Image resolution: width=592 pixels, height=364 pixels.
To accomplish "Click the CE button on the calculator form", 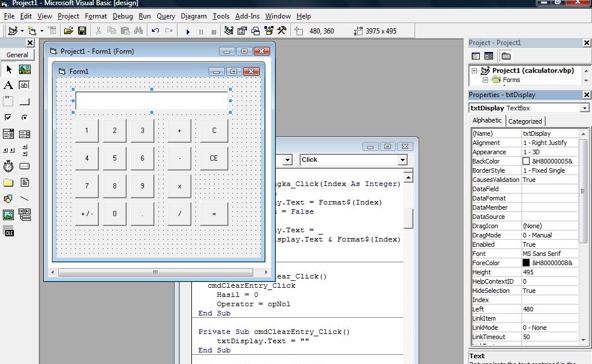I will pos(213,158).
